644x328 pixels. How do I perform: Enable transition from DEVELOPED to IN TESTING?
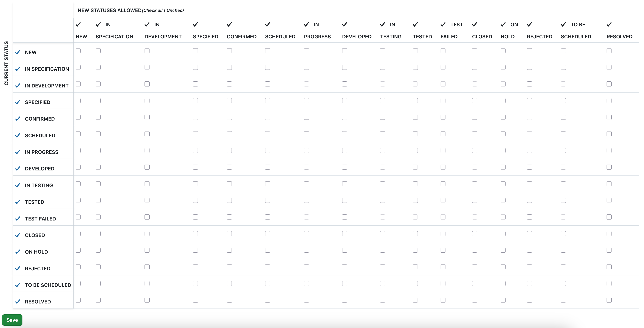[x=382, y=167]
